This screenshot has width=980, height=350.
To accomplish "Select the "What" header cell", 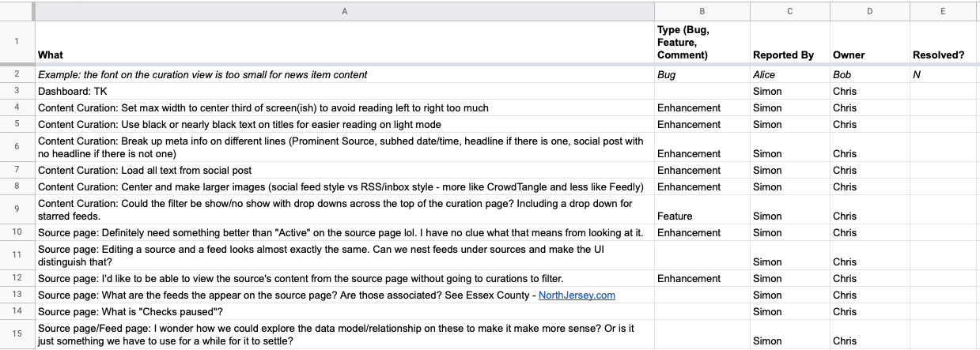I will [x=344, y=55].
